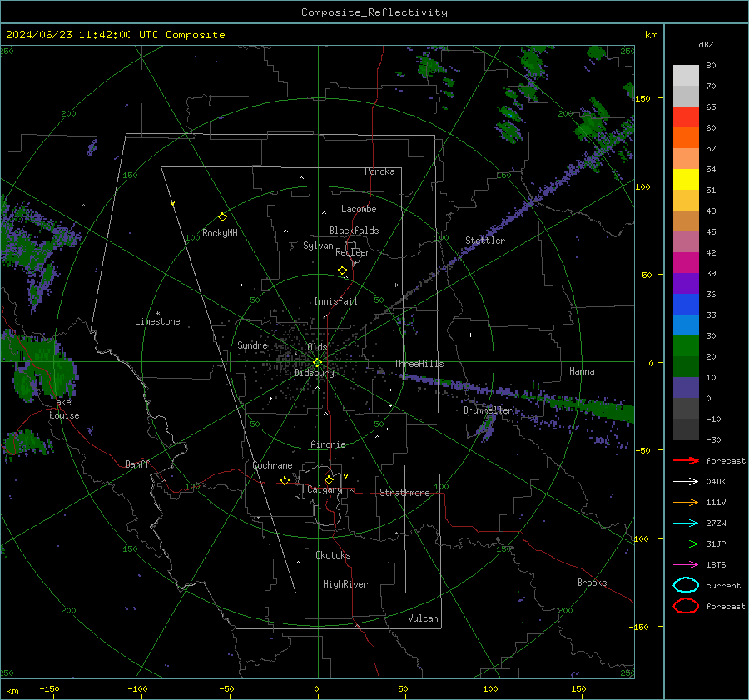This screenshot has width=749, height=700.
Task: Click the RockyMH label text
Action: tap(220, 233)
